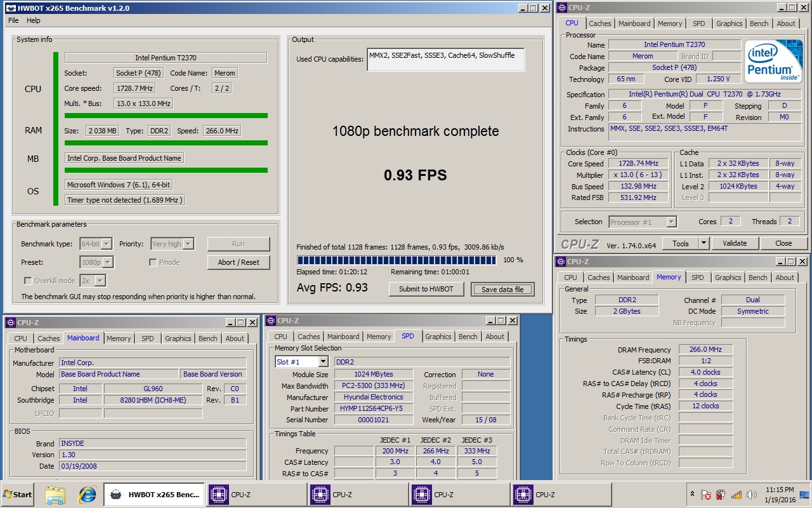This screenshot has height=508, width=812.
Task: Click the Abort / Reset button
Action: (x=239, y=262)
